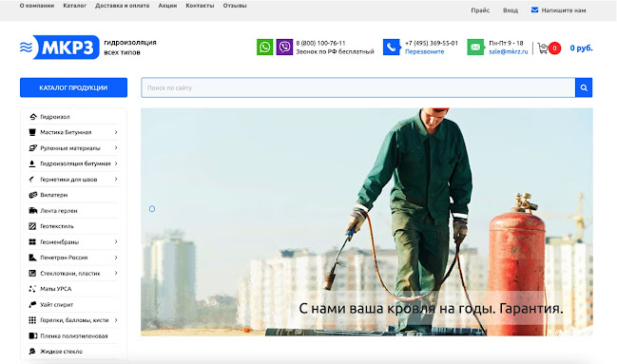Click the Геотекстиль category icon
617x364 pixels.
32,226
